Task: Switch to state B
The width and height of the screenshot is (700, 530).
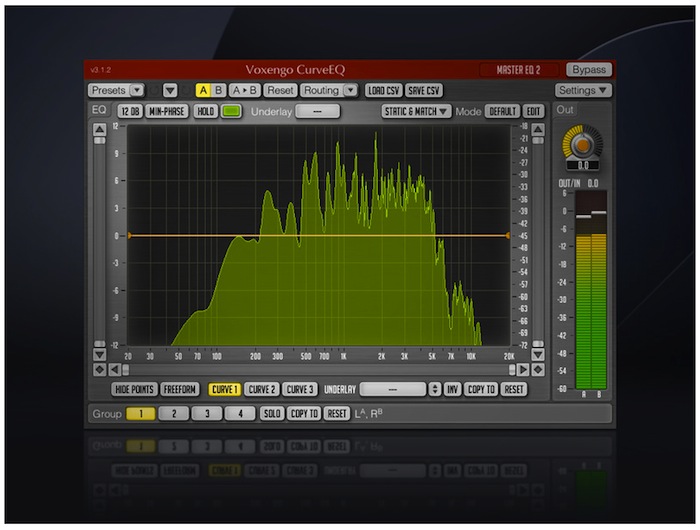Action: (x=218, y=90)
